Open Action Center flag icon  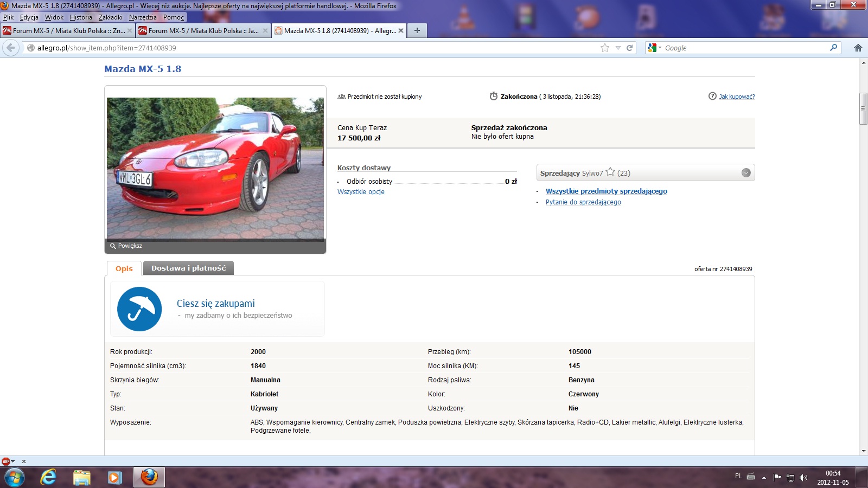coord(777,478)
